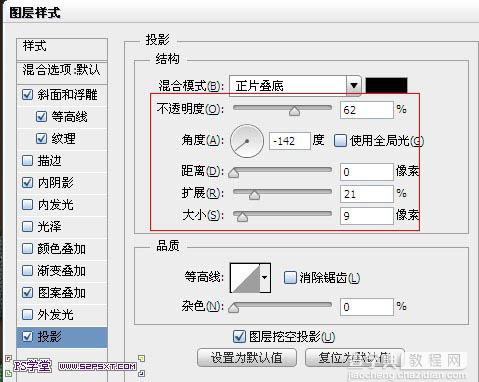The height and width of the screenshot is (382, 479).
Task: Click the 不透明度 opacity slider handle
Action: click(x=294, y=111)
